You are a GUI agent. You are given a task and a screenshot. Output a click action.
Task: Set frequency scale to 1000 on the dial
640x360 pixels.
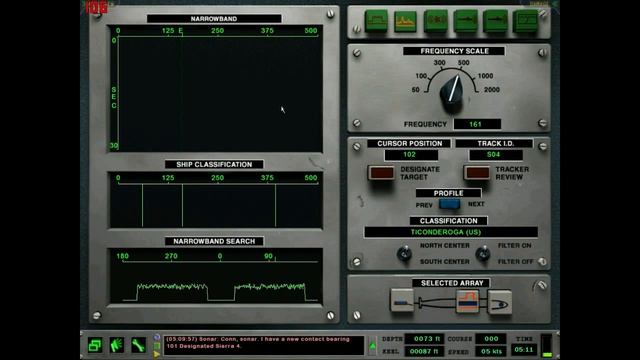(x=485, y=76)
